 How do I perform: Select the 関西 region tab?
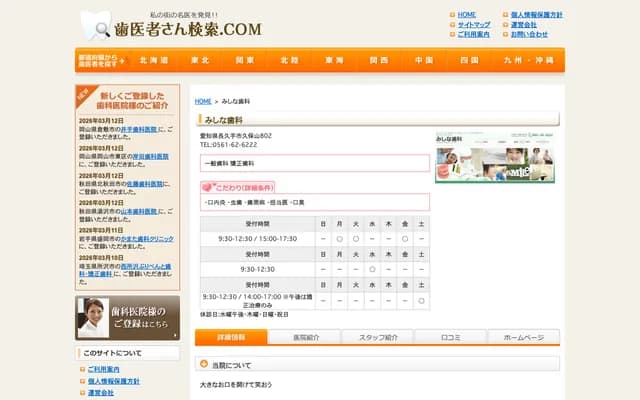click(379, 60)
